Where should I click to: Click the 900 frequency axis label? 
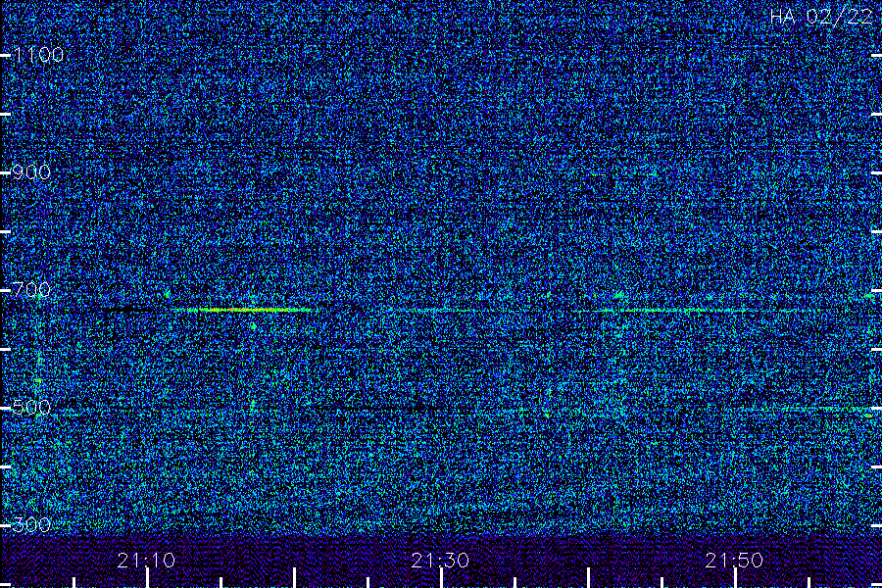coord(31,172)
